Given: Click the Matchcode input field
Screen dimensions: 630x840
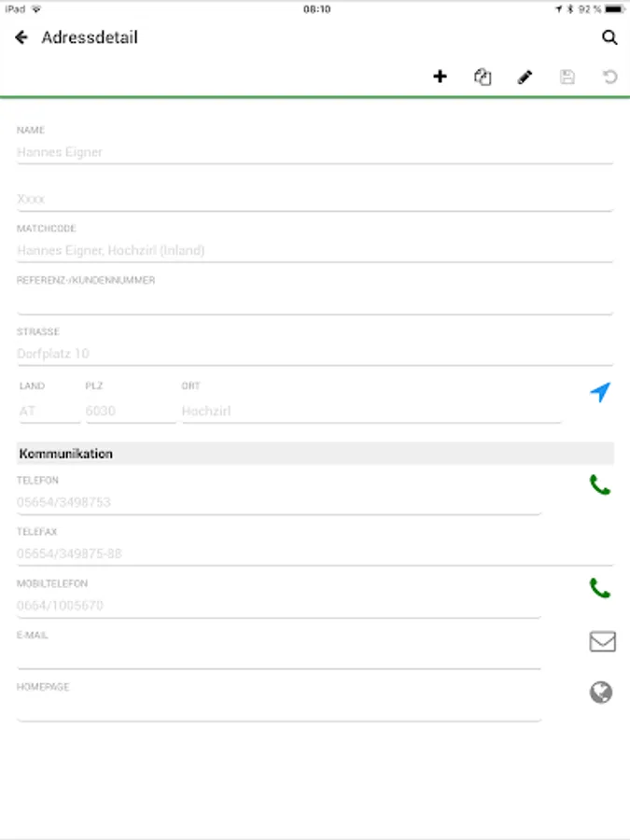Looking at the screenshot, I should coord(315,250).
